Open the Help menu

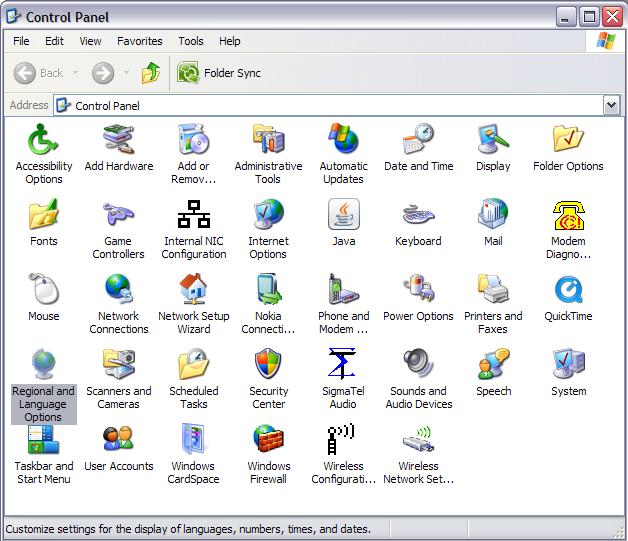[x=229, y=41]
